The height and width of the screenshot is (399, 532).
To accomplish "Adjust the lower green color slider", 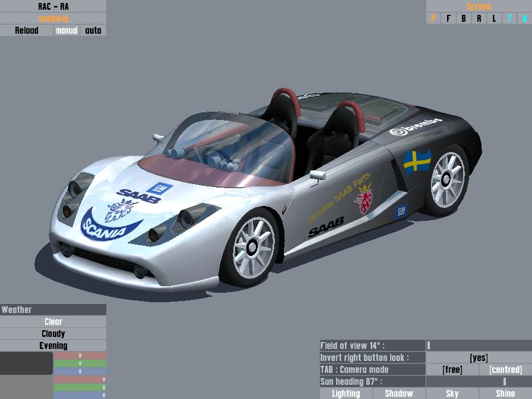I will click(x=80, y=387).
